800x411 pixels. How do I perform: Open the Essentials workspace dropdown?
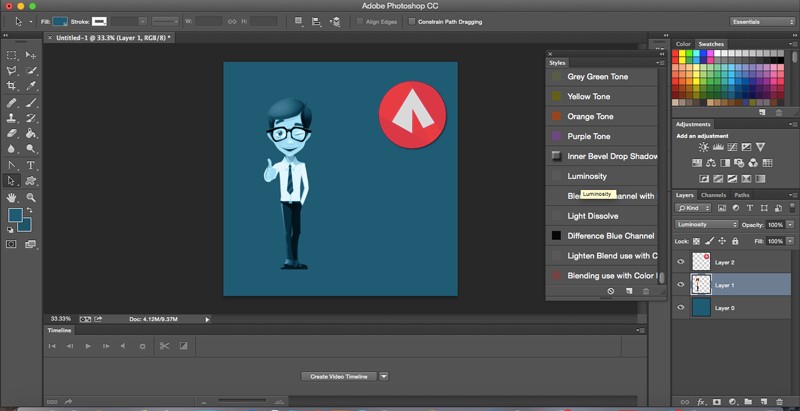tap(762, 22)
